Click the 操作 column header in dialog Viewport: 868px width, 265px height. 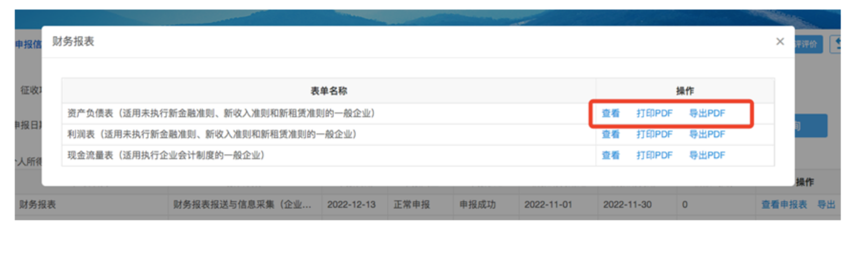(x=685, y=91)
